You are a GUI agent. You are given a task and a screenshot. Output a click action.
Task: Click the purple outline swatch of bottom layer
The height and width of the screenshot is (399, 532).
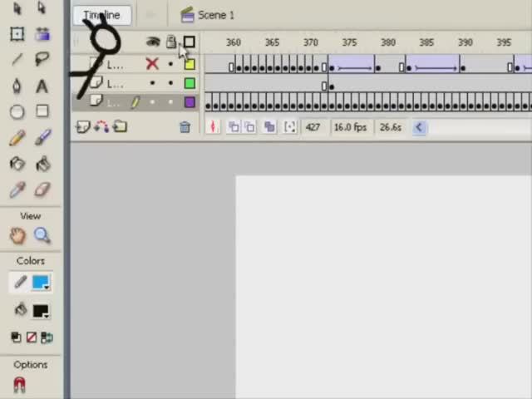click(x=190, y=102)
